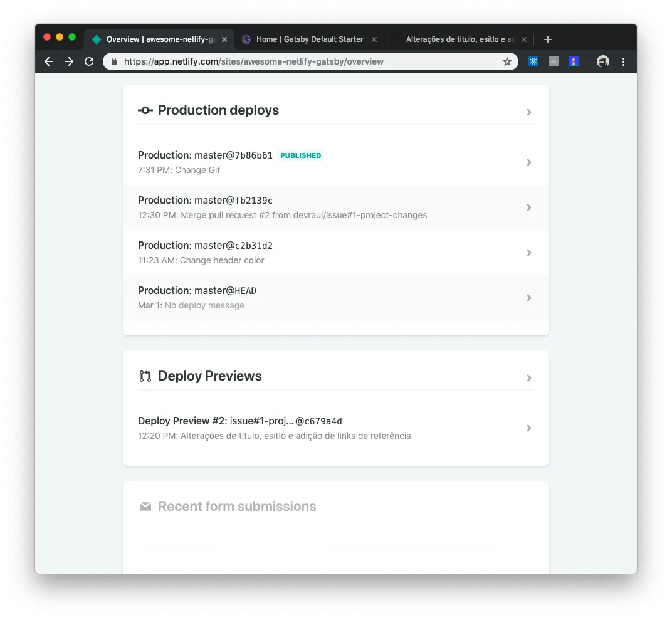Open the Chrome three-dot menu
The height and width of the screenshot is (620, 672).
click(x=623, y=61)
